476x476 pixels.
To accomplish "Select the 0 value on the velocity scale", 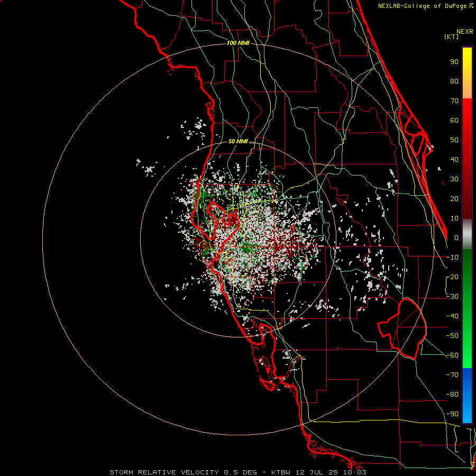I will (456, 237).
